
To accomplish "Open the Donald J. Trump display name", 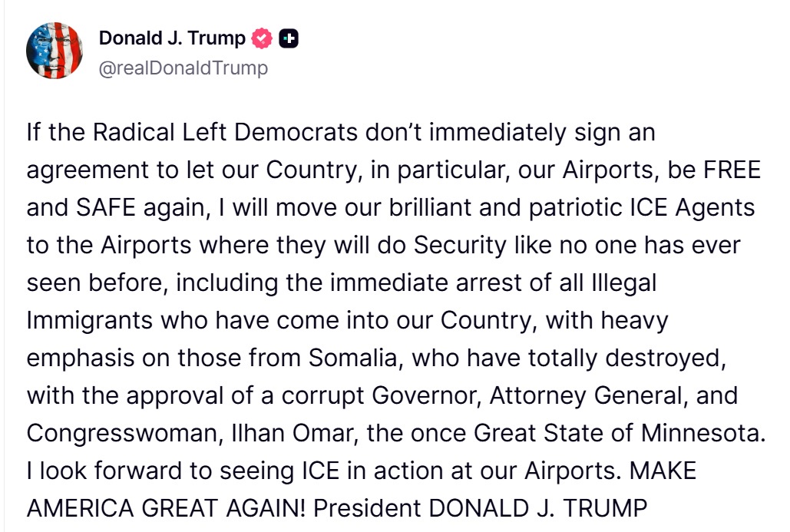I will [173, 38].
